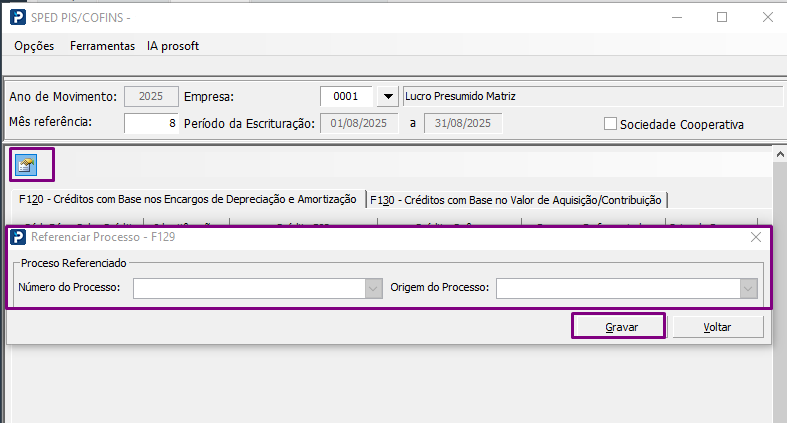Viewport: 787px width, 423px height.
Task: Open the IA prosoft menu
Action: coord(173,46)
